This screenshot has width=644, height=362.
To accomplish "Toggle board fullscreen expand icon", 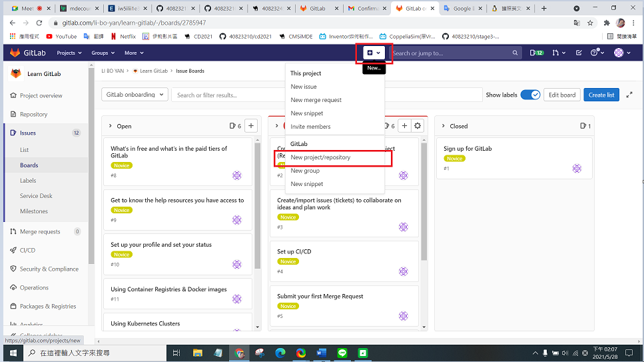I will (629, 95).
